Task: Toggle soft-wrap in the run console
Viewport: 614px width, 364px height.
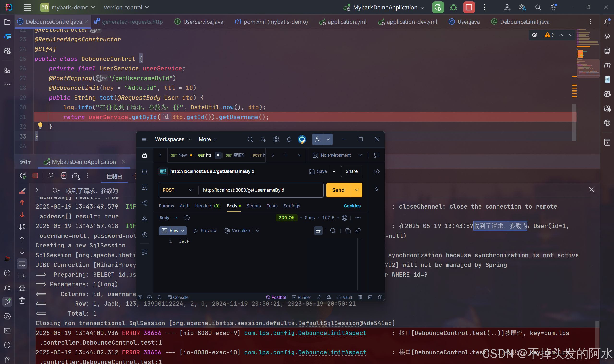Action: (x=22, y=264)
